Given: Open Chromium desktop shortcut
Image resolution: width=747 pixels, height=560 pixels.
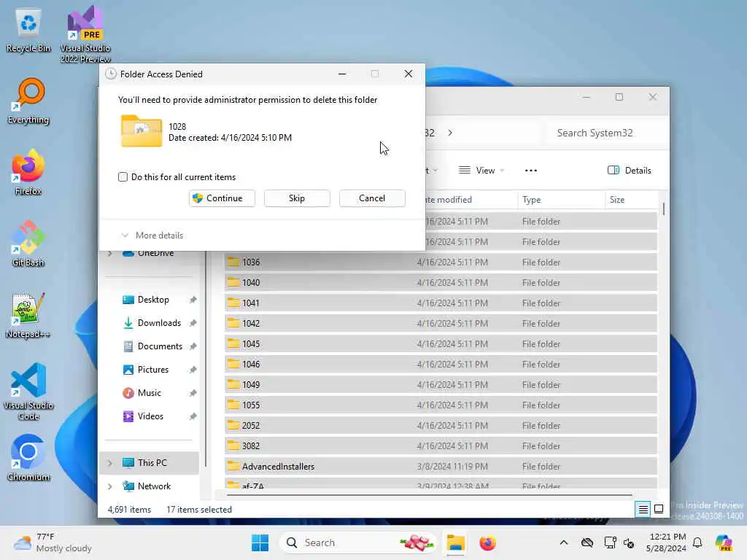Looking at the screenshot, I should [28, 458].
